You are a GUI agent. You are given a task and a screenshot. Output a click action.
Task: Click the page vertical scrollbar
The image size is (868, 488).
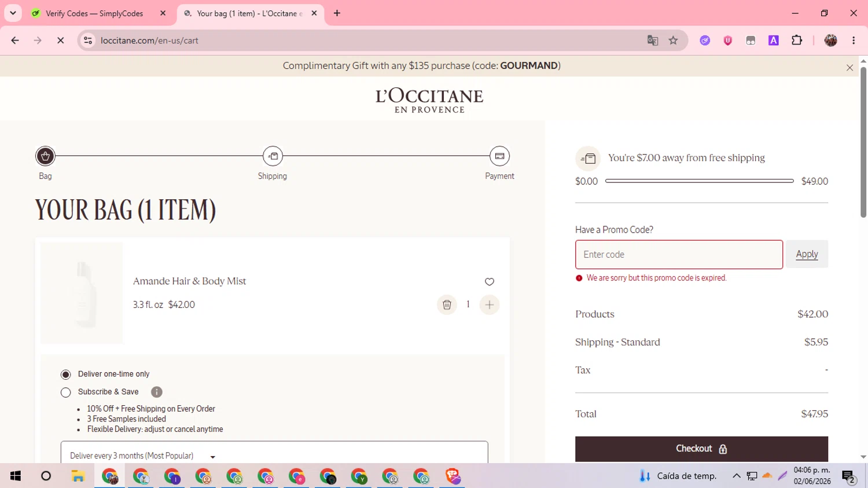863,142
